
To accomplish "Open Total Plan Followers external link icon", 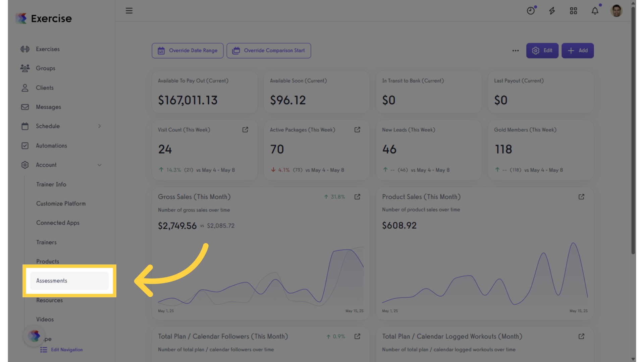I will [357, 336].
